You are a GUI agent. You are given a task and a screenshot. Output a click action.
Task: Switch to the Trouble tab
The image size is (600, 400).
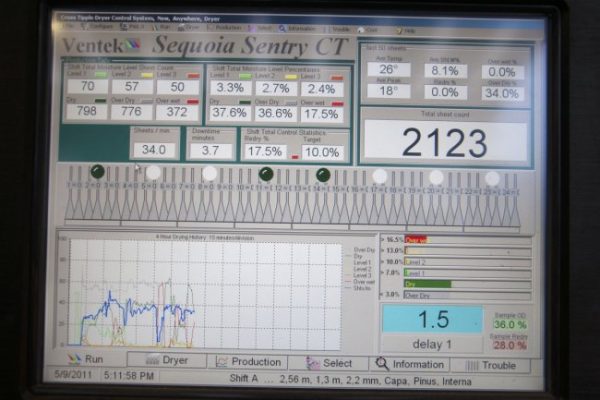(491, 365)
